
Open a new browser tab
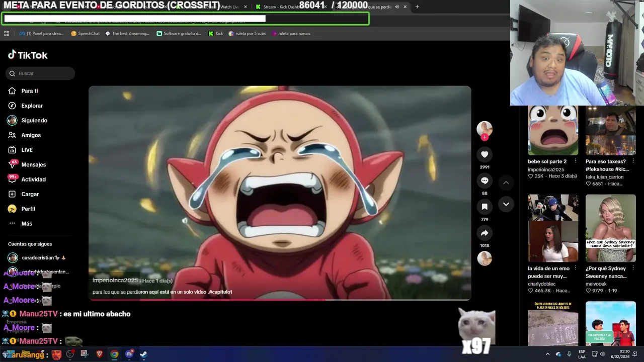[417, 7]
